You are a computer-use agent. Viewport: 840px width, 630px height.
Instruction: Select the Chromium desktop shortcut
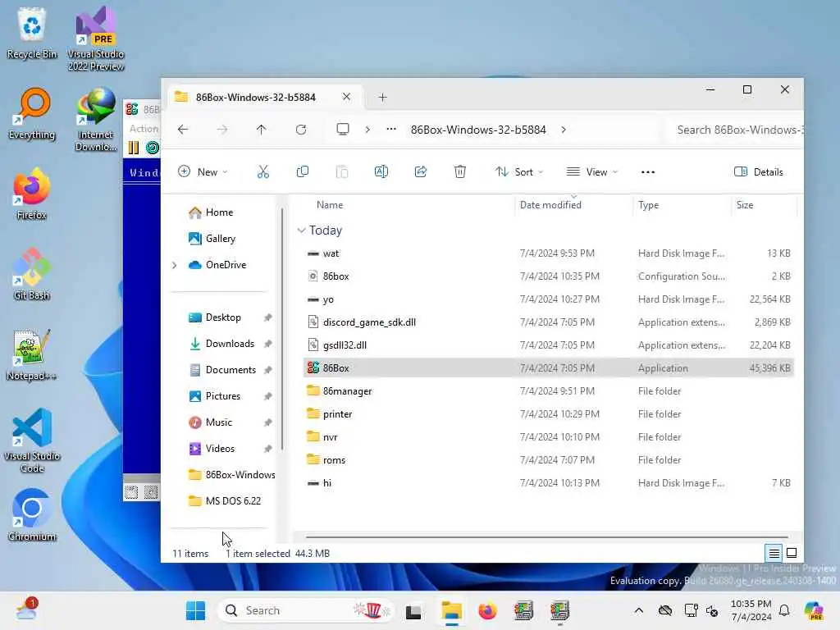[x=32, y=515]
